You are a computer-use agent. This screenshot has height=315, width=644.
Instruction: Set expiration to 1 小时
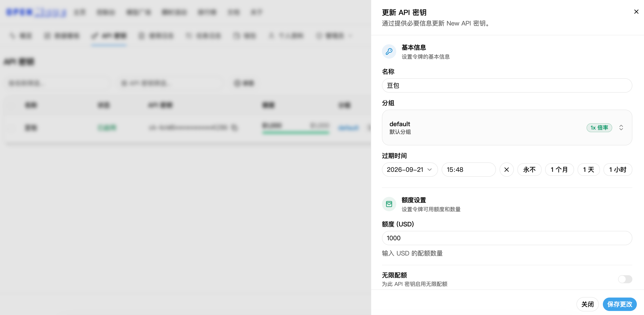coord(617,170)
